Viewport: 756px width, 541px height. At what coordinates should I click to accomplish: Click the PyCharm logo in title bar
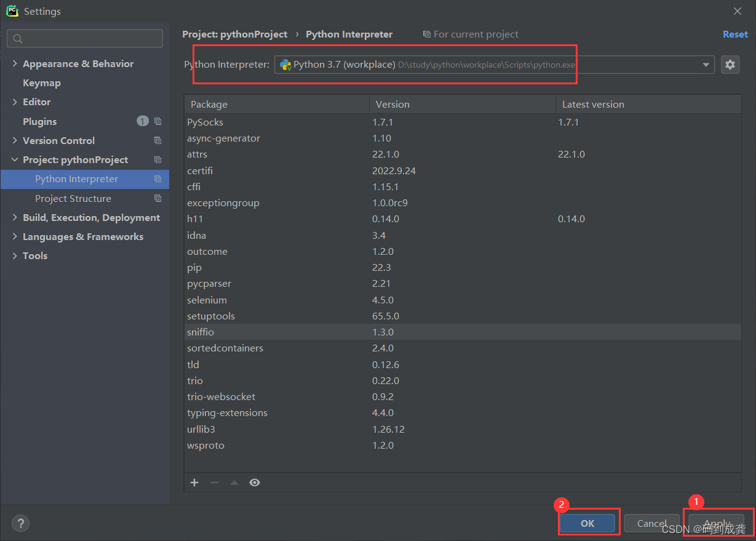tap(12, 11)
